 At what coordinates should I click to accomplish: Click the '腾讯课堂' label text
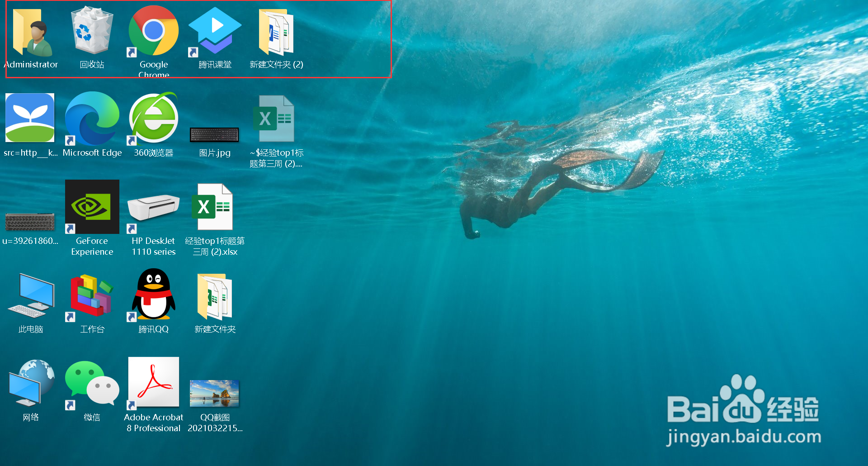[215, 65]
